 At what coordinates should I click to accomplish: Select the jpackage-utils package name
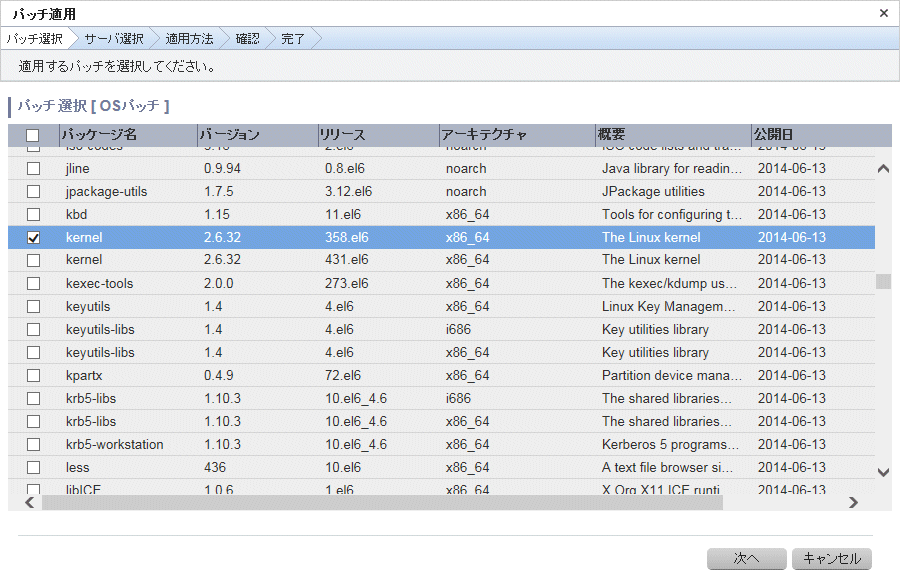coord(106,192)
